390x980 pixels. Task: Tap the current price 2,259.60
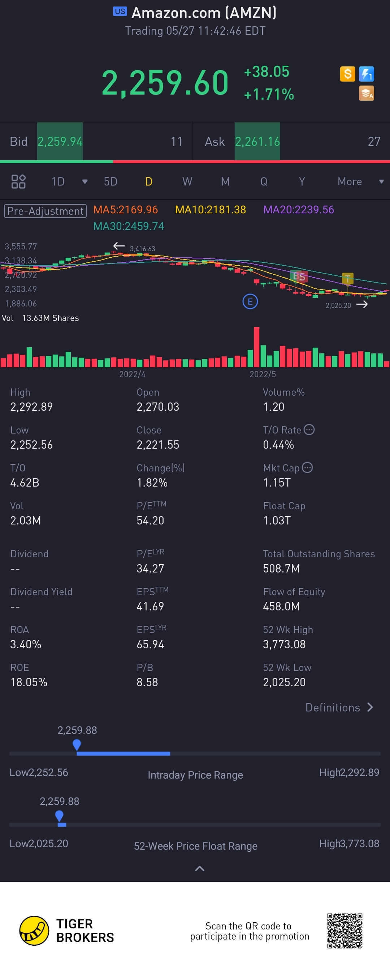click(x=165, y=83)
